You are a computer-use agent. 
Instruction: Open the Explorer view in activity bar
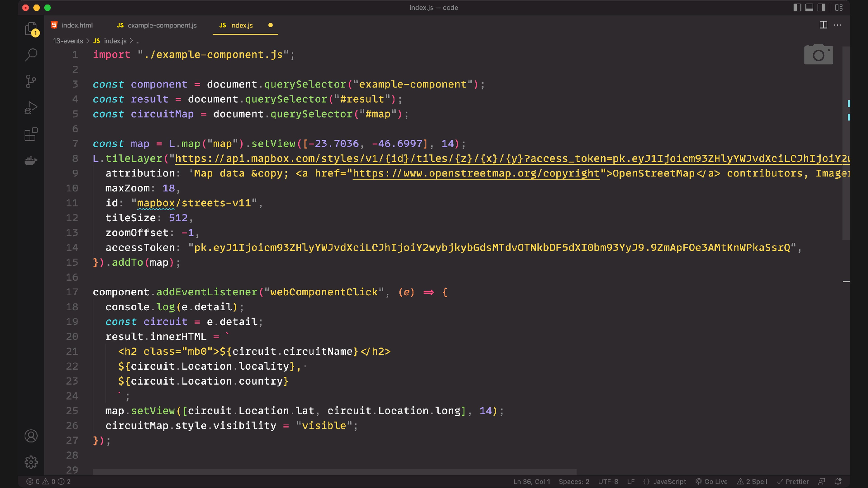coord(31,29)
